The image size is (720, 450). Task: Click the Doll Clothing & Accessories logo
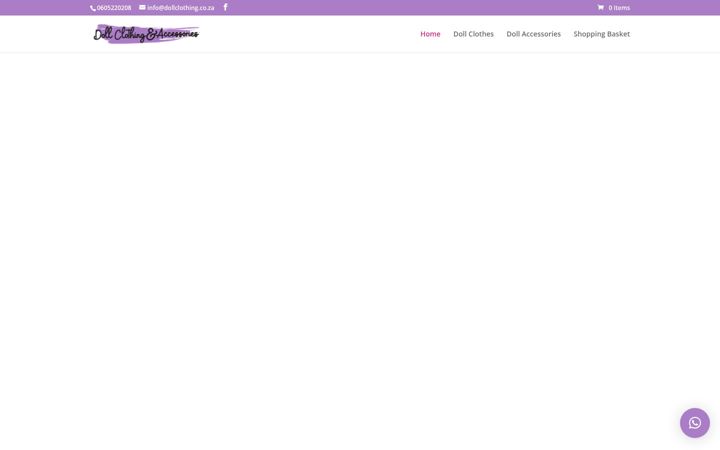click(146, 34)
